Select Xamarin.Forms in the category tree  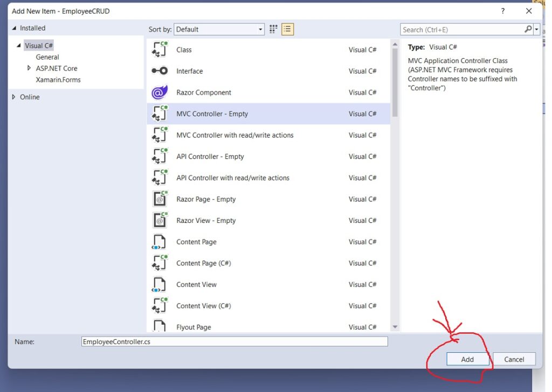tap(58, 80)
